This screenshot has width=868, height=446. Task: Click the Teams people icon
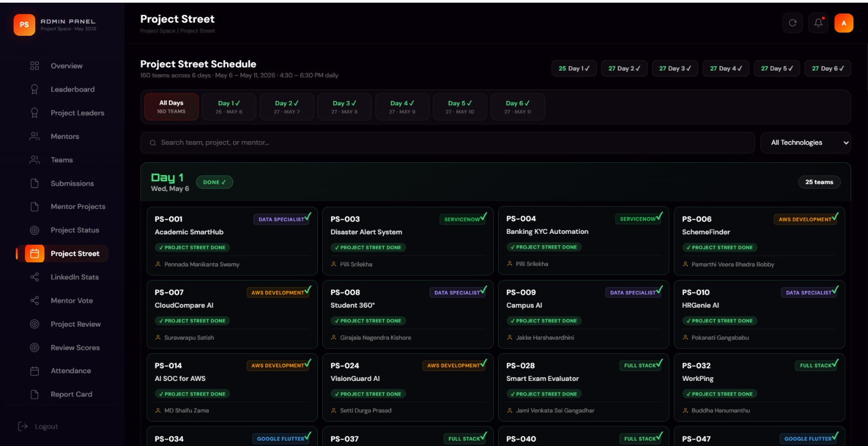click(35, 160)
